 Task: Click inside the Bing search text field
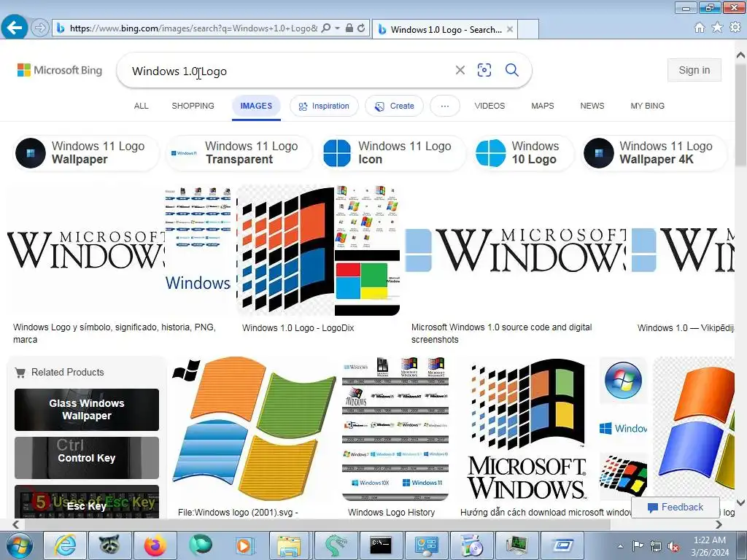point(286,71)
